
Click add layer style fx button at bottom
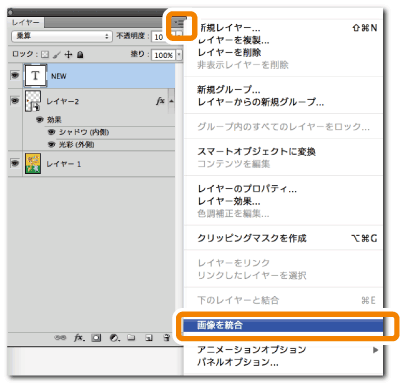(79, 338)
